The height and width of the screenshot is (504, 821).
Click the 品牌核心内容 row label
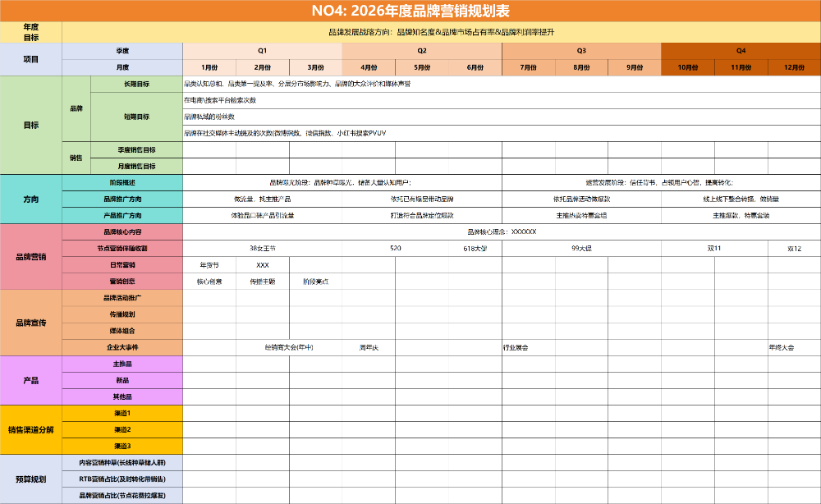(x=122, y=231)
